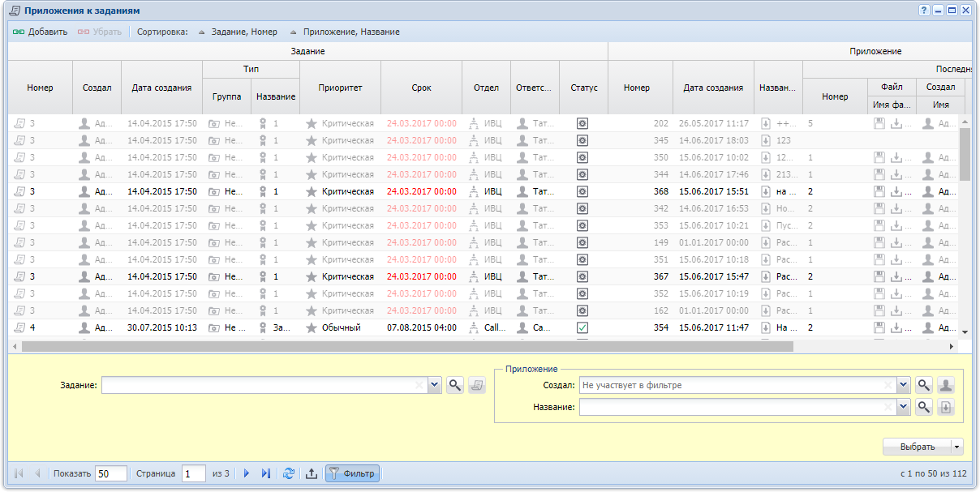Click the star priority icon in row 368
980x492 pixels.
(311, 191)
